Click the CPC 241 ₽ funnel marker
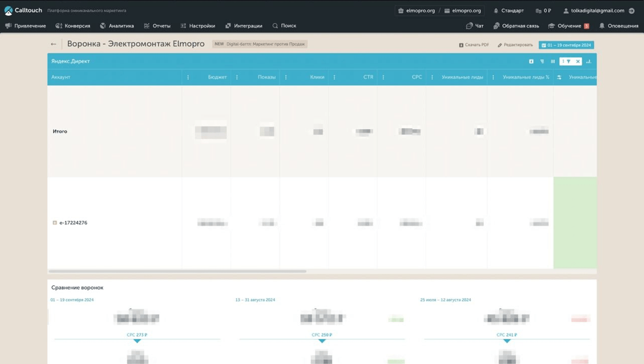The height and width of the screenshot is (364, 644). point(506,335)
